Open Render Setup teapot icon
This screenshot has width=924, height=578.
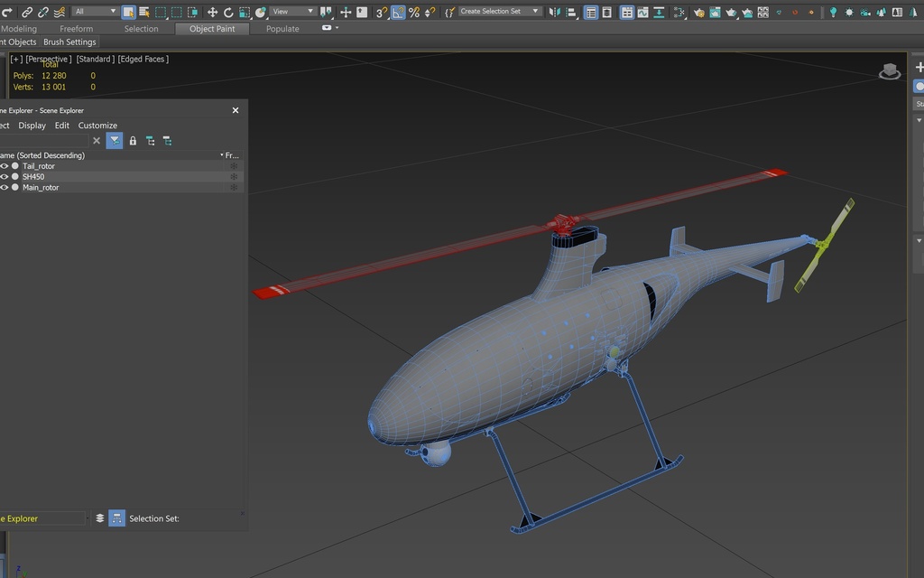coord(699,12)
